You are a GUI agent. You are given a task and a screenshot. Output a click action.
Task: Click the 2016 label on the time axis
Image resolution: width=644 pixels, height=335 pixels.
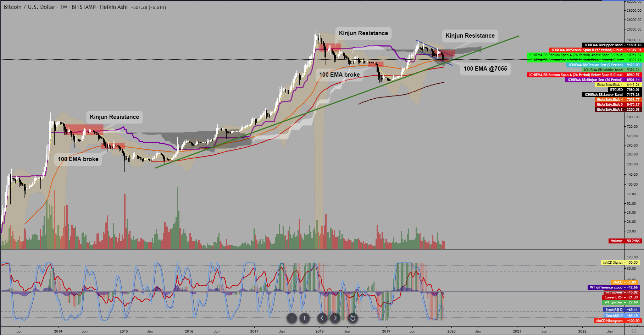pyautogui.click(x=189, y=331)
